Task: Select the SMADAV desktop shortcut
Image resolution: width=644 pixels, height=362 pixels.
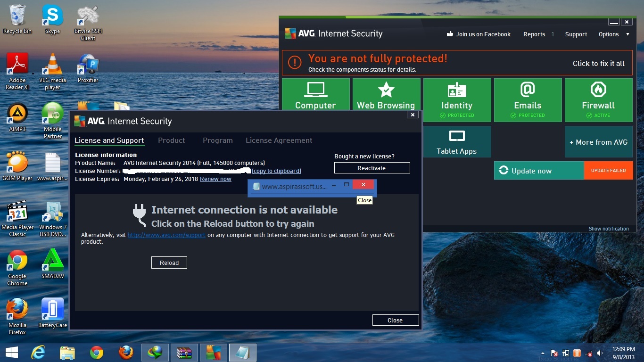Action: pos(52,264)
